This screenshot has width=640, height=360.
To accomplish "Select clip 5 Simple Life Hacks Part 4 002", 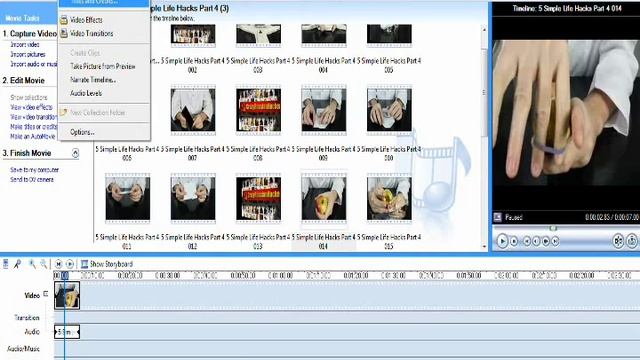I will pyautogui.click(x=193, y=35).
